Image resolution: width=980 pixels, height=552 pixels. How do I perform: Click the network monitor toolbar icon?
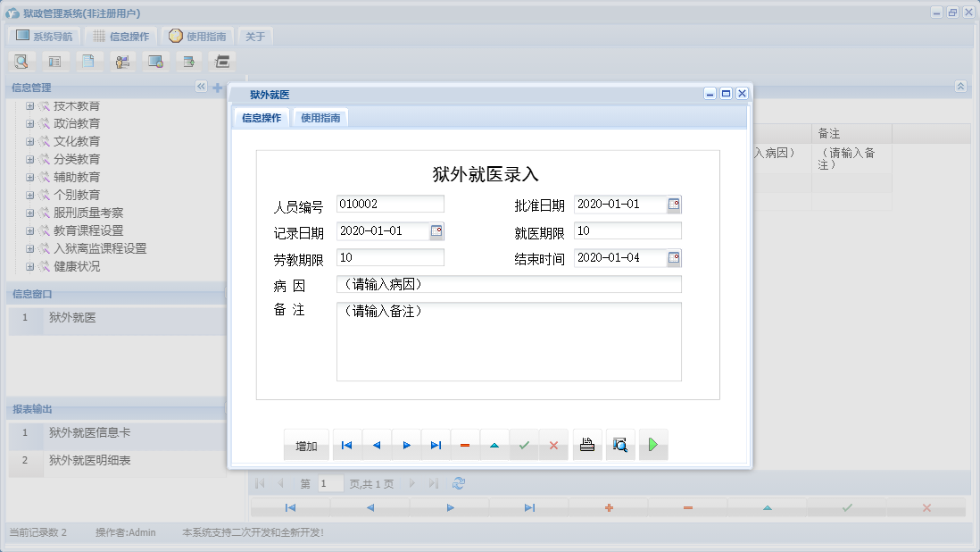point(155,61)
